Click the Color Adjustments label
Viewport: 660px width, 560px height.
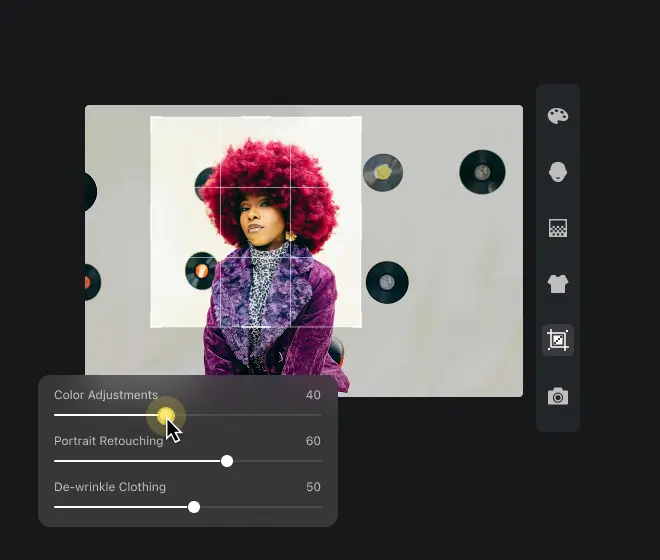click(x=106, y=395)
